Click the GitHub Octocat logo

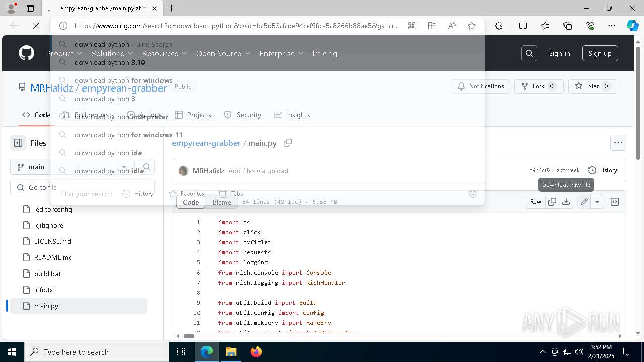point(26,53)
